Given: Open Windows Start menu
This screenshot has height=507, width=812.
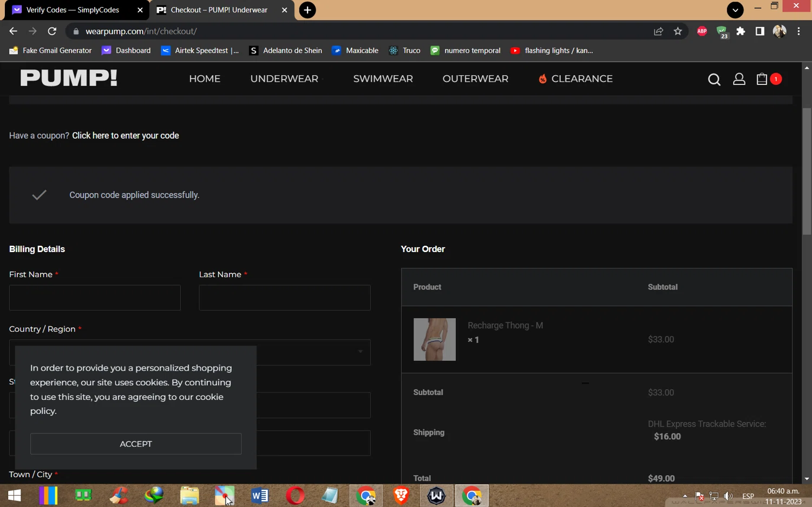Looking at the screenshot, I should click(x=15, y=496).
